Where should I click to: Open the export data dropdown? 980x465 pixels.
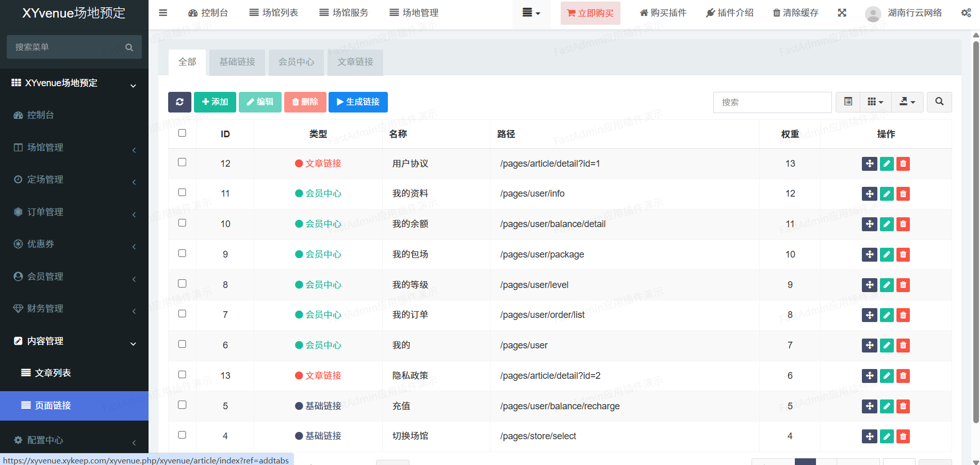pos(907,102)
